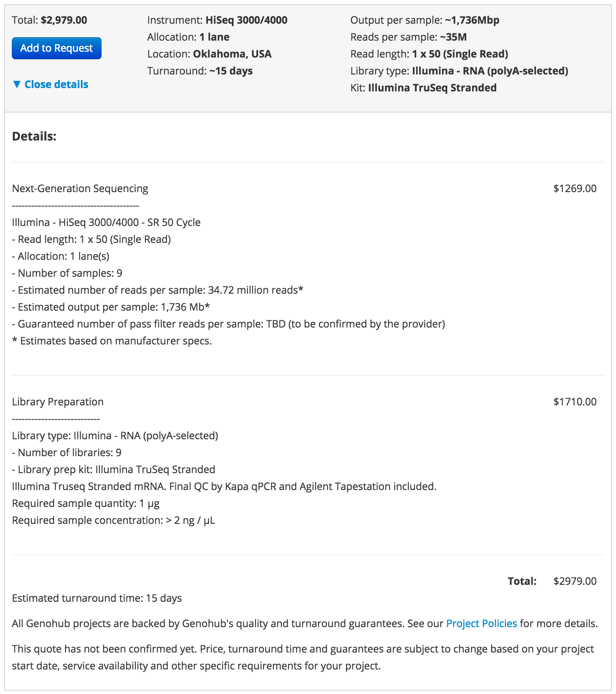Click the Oklahoma, USA location text
The width and height of the screenshot is (616, 694).
(x=232, y=54)
